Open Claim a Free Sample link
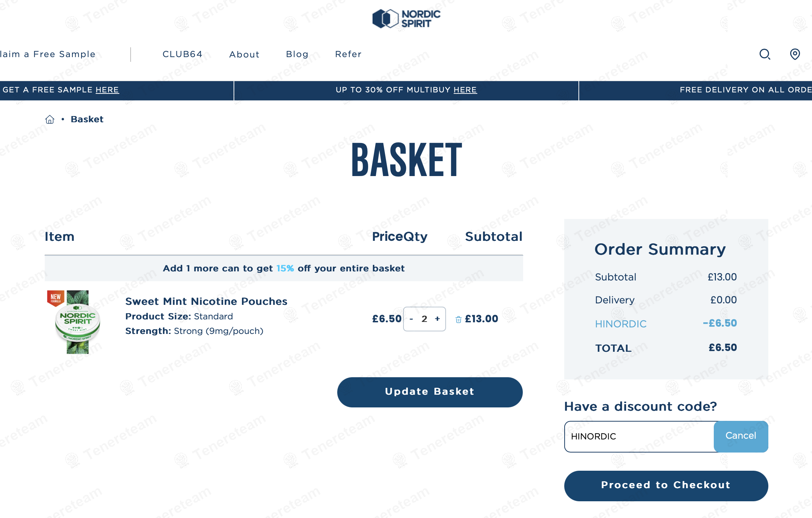 (x=48, y=54)
